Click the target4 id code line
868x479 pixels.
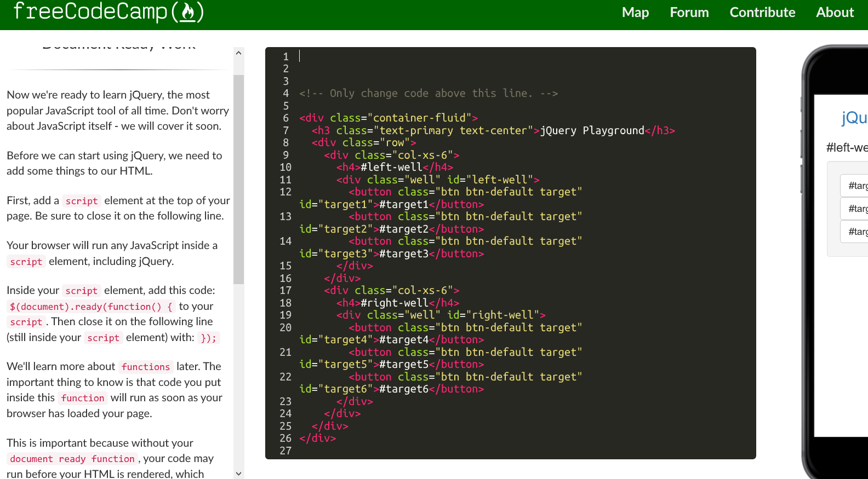pos(391,340)
